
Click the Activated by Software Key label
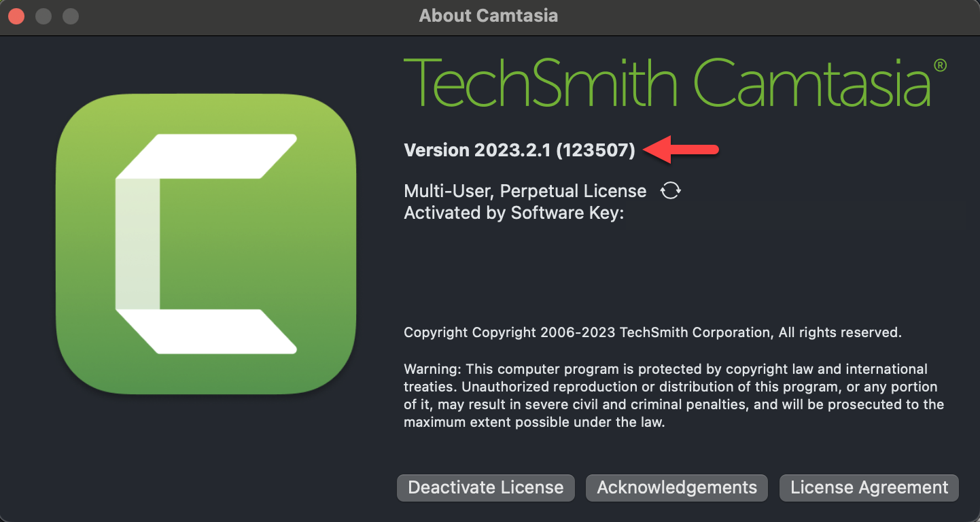[513, 213]
